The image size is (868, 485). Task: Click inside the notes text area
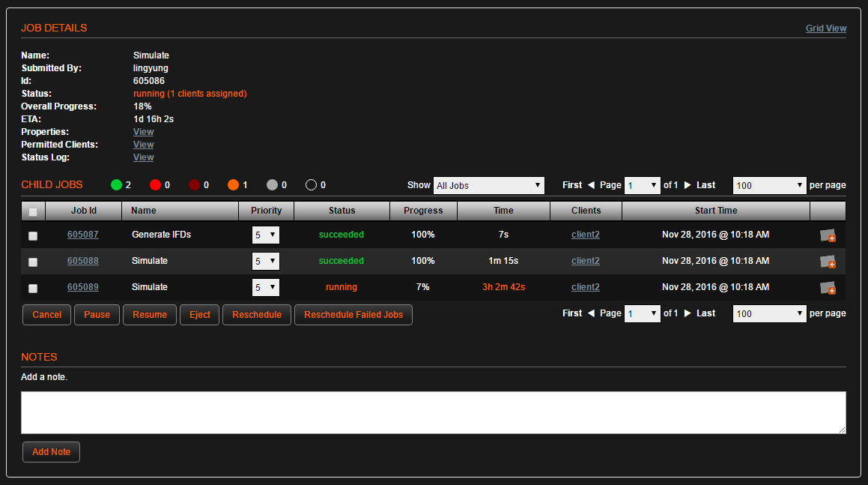[x=433, y=412]
